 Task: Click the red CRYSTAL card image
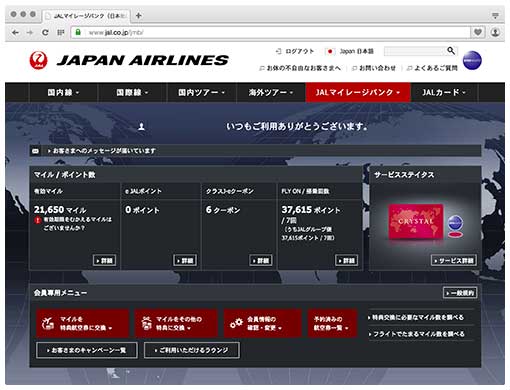(x=416, y=222)
